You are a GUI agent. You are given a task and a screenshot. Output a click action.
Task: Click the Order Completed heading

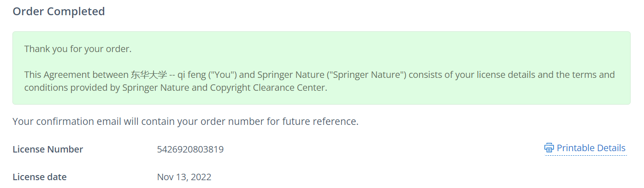pos(59,12)
